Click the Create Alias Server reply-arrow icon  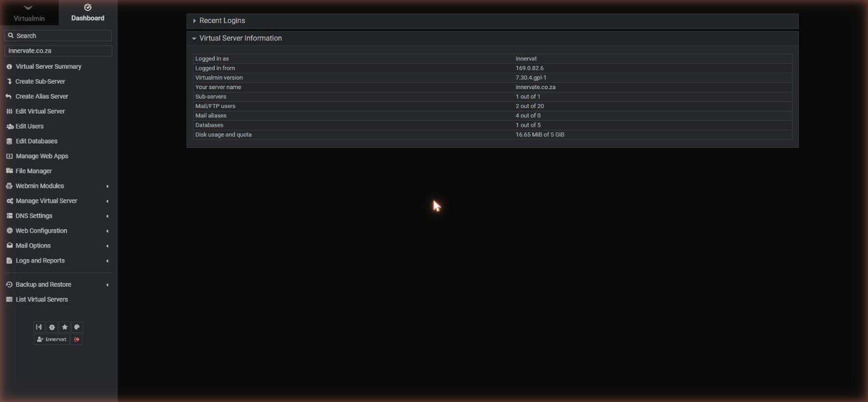tap(9, 96)
